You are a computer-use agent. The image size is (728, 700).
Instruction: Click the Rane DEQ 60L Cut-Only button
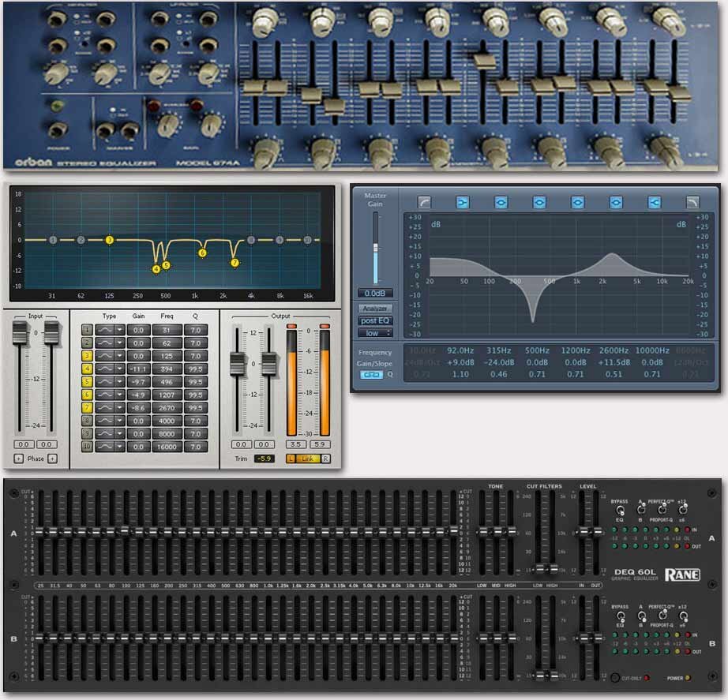pos(615,678)
